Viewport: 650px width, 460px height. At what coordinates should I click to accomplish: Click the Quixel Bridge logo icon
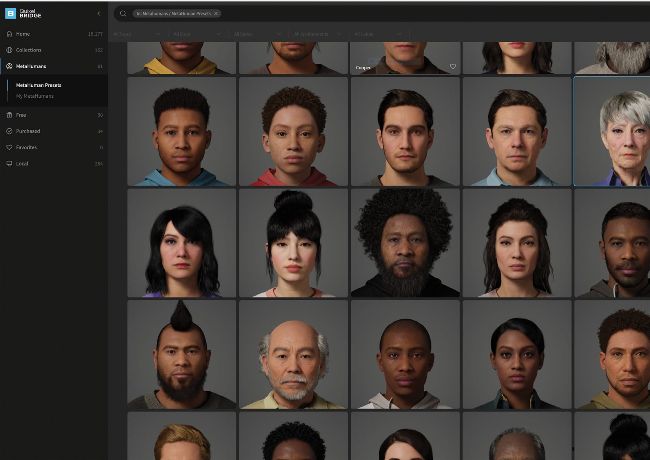click(10, 14)
